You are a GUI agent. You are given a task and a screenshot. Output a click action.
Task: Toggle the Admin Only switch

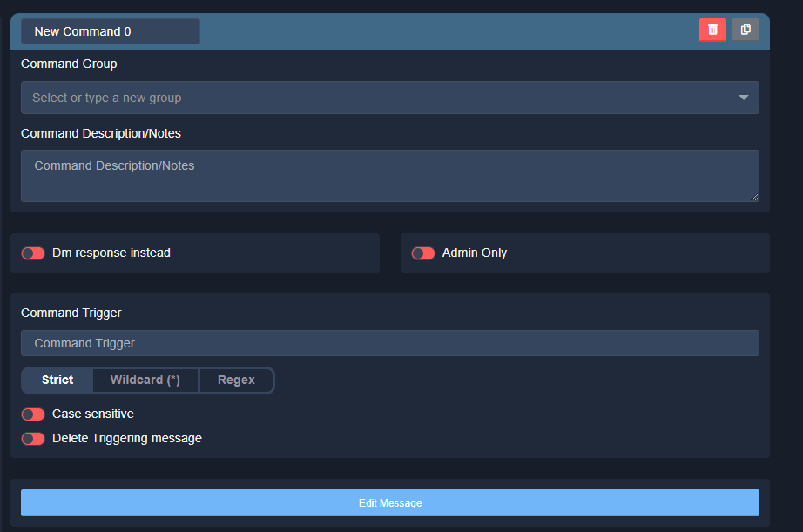[x=423, y=253]
